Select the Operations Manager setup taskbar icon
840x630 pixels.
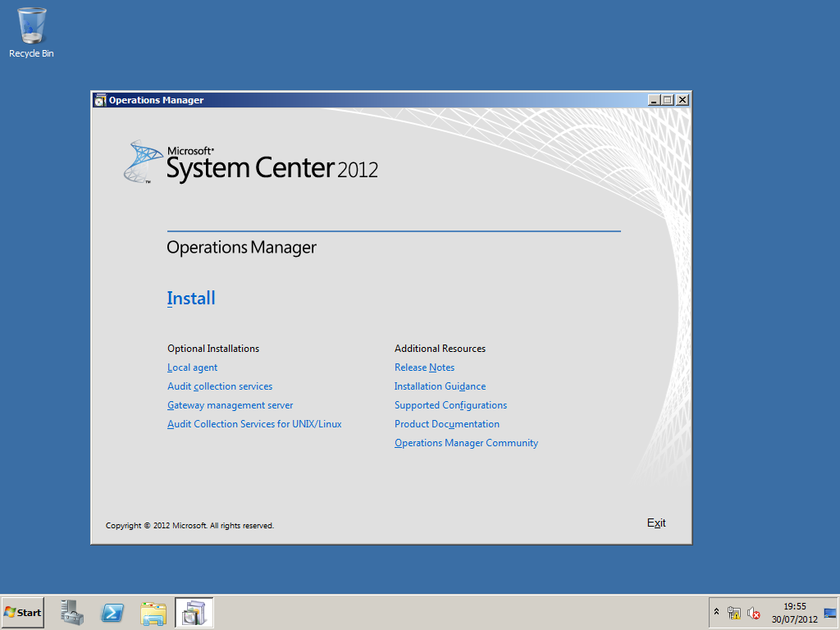click(x=194, y=612)
